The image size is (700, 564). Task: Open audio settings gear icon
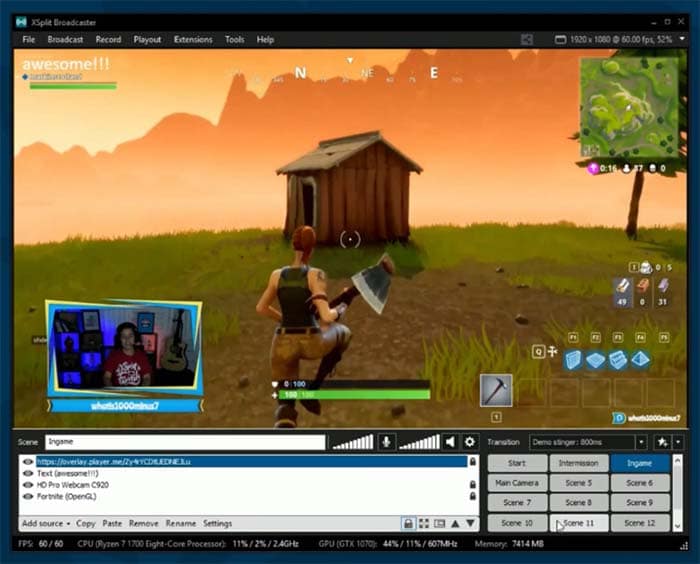coord(470,442)
